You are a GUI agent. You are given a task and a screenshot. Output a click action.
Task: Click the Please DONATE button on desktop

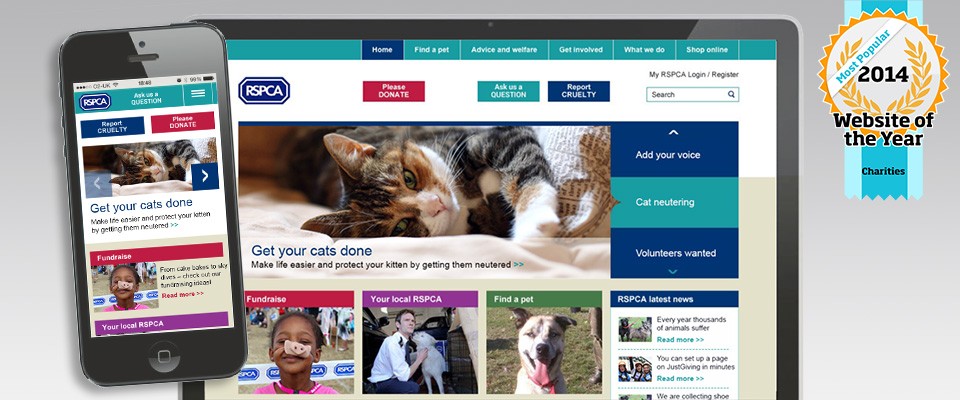(x=393, y=91)
